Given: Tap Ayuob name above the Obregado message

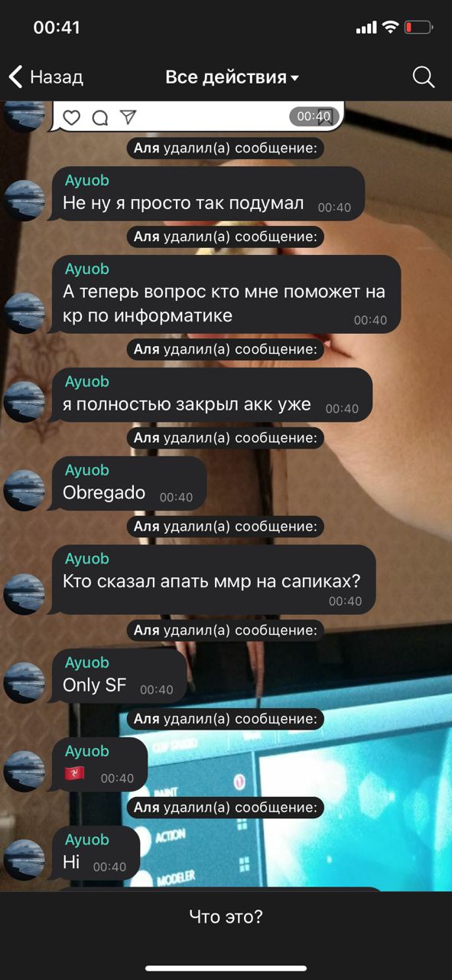Looking at the screenshot, I should click(x=87, y=470).
